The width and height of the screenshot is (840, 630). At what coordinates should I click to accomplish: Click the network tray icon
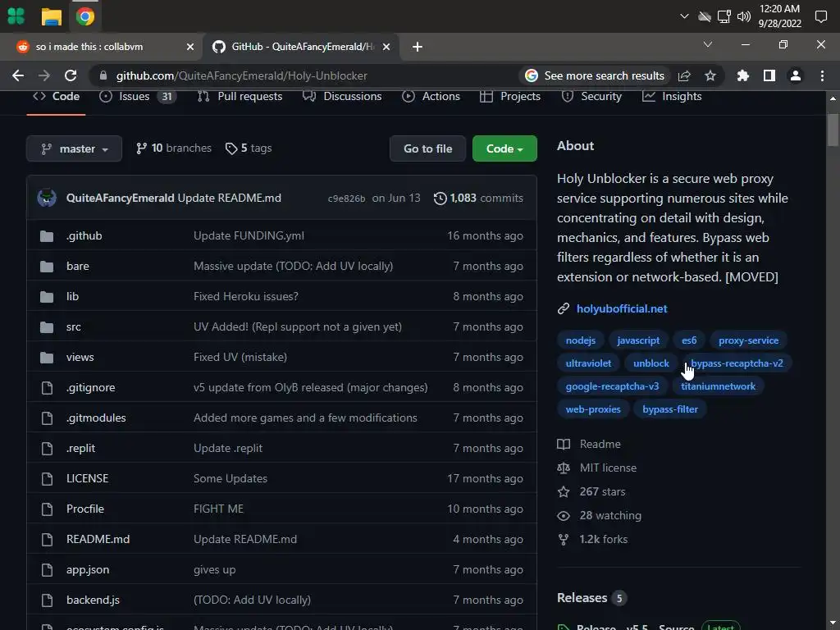point(724,16)
